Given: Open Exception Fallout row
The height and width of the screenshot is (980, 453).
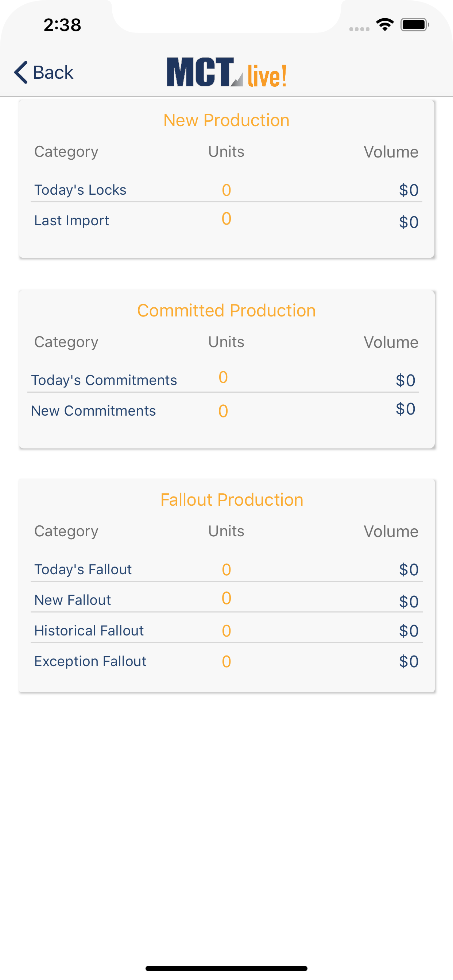Looking at the screenshot, I should (x=90, y=662).
